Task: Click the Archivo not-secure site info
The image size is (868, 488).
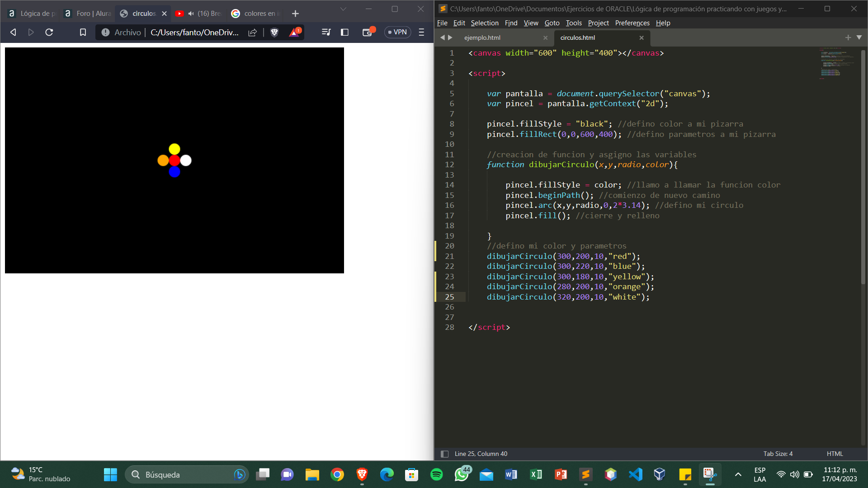Action: pos(122,32)
